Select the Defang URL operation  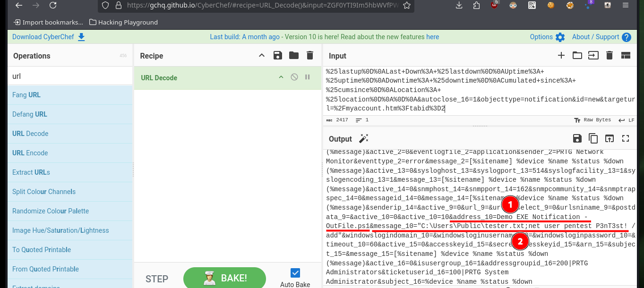pos(70,114)
